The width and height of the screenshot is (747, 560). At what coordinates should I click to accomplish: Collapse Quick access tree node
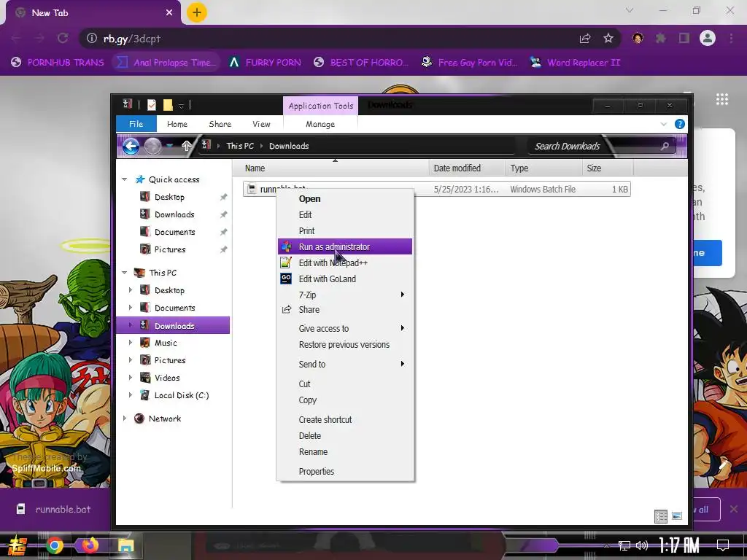click(x=124, y=179)
